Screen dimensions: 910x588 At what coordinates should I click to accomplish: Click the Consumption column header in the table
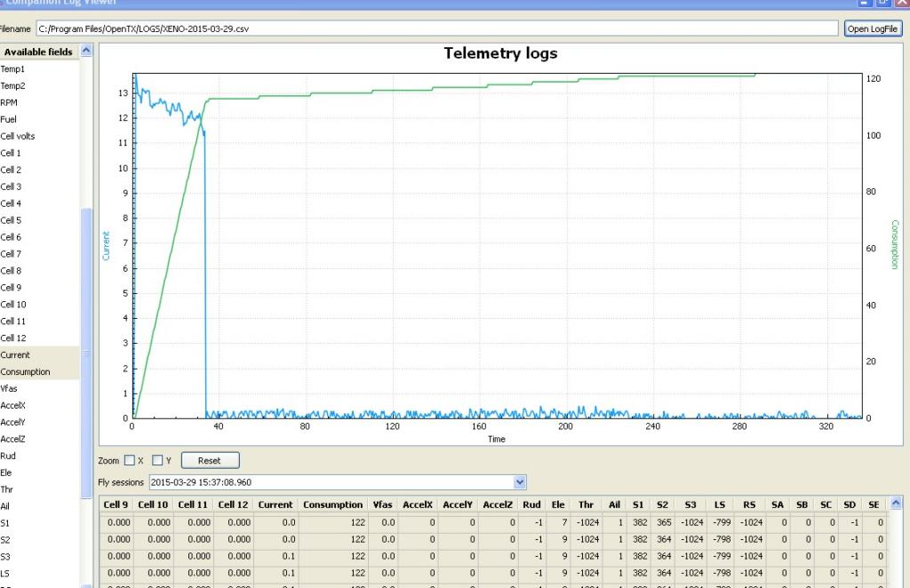click(332, 505)
